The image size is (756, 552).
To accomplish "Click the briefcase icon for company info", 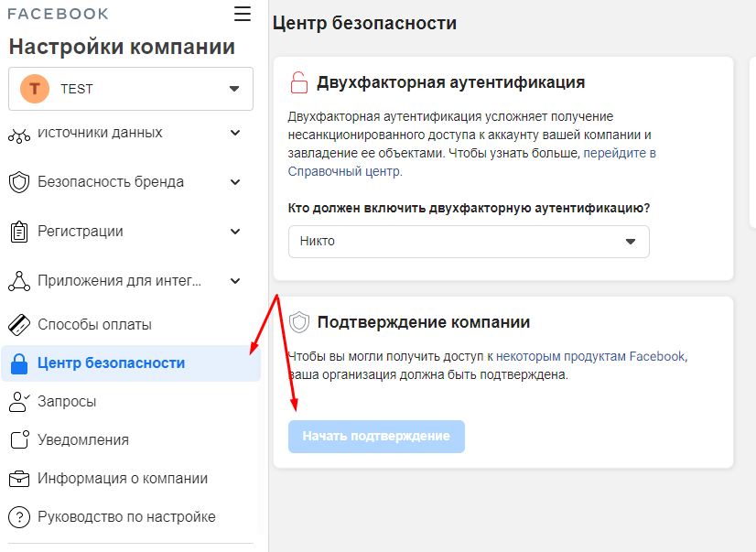I will (x=19, y=479).
